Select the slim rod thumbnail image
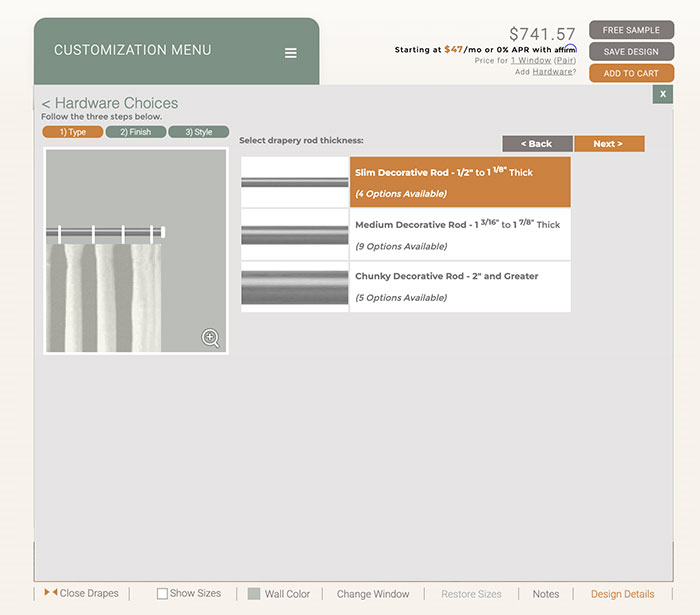 pyautogui.click(x=295, y=182)
